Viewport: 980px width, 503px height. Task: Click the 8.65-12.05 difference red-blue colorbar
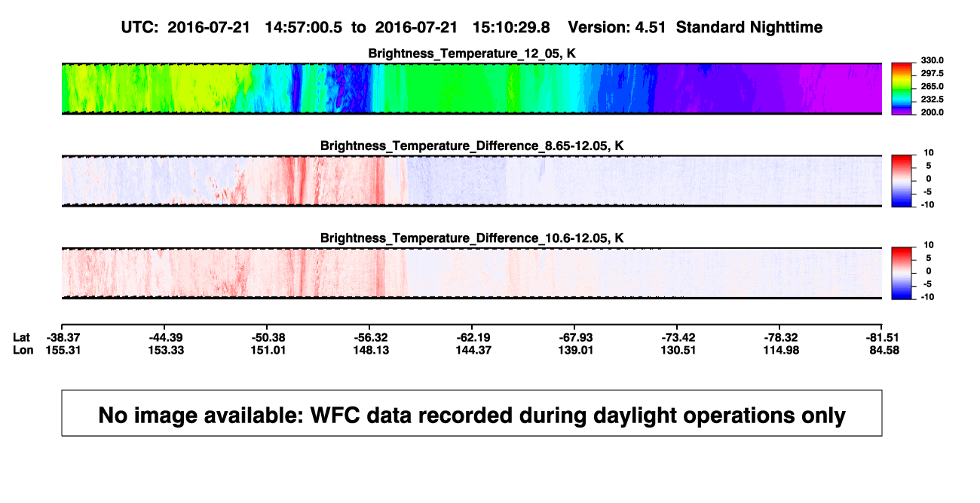(x=902, y=181)
